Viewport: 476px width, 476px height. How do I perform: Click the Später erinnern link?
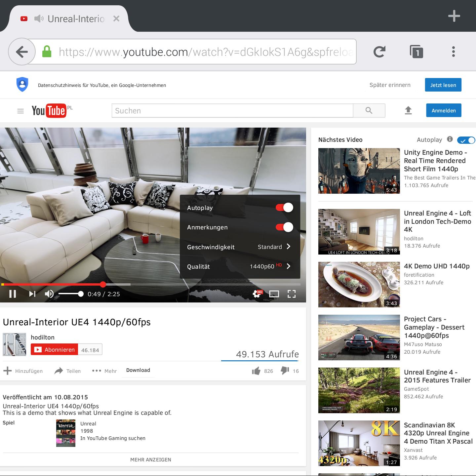390,85
